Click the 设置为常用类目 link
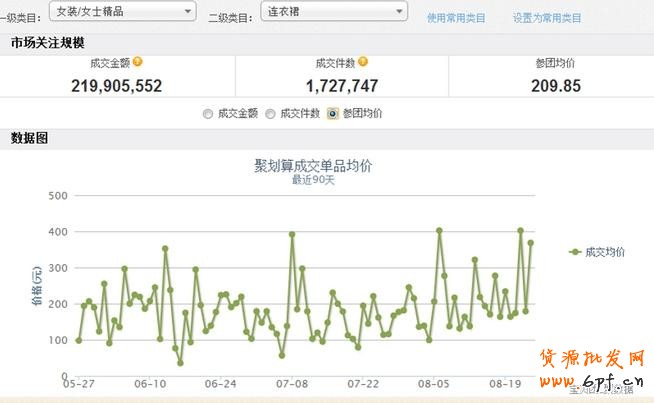This screenshot has width=654, height=403. (x=547, y=18)
